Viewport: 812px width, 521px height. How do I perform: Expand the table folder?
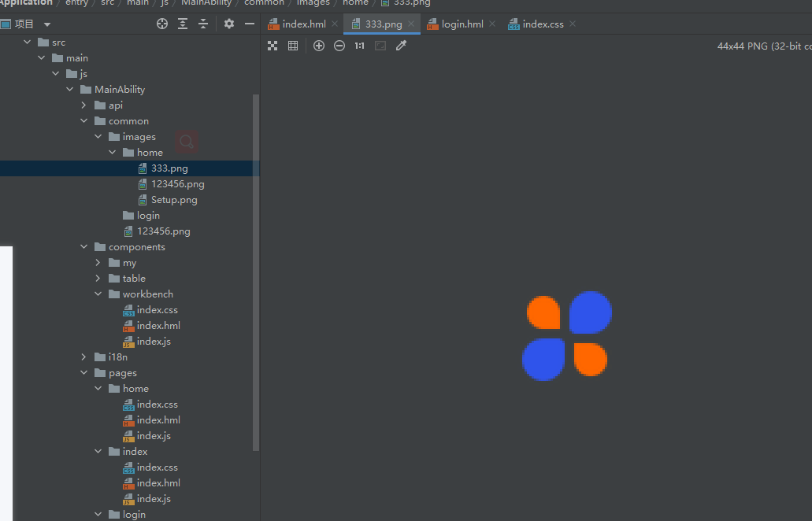(x=98, y=279)
